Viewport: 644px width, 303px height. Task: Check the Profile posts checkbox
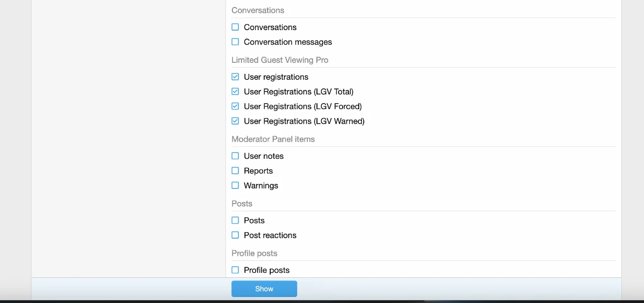235,270
